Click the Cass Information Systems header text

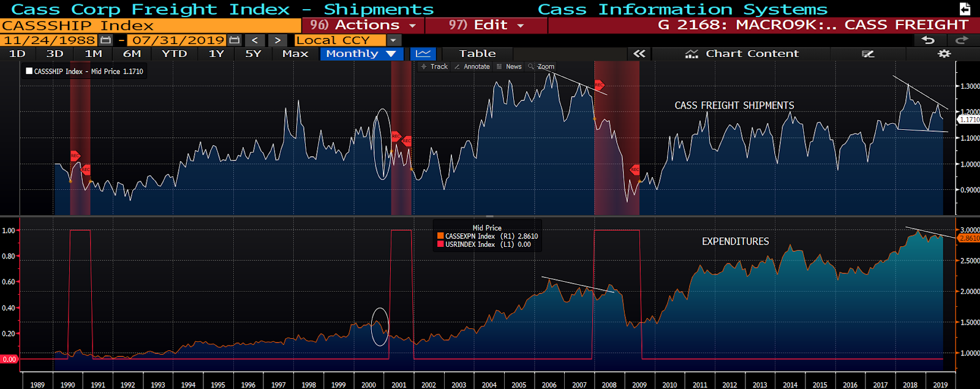point(682,9)
